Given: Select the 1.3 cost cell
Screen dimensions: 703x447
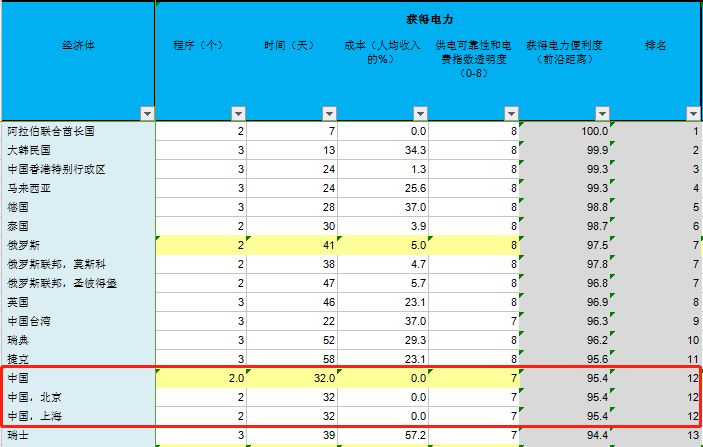Looking at the screenshot, I should [383, 169].
